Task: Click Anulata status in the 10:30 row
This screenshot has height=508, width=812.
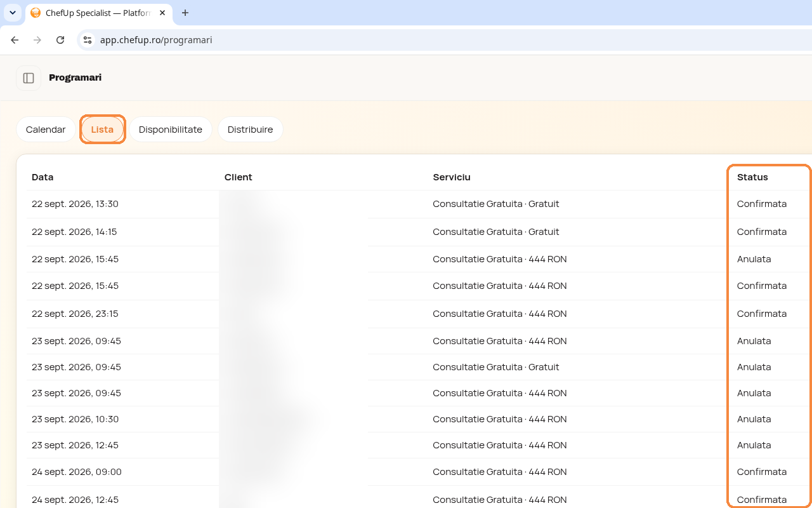Action: [754, 419]
